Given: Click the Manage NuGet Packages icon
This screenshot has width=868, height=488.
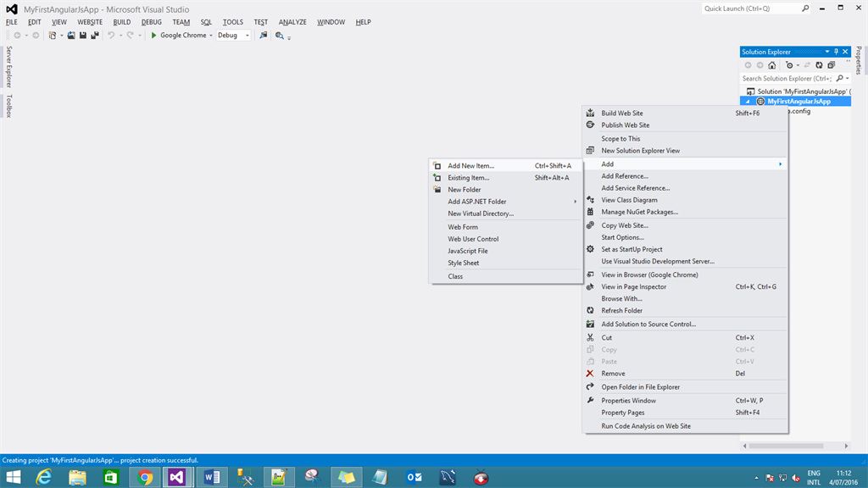Looking at the screenshot, I should click(590, 212).
